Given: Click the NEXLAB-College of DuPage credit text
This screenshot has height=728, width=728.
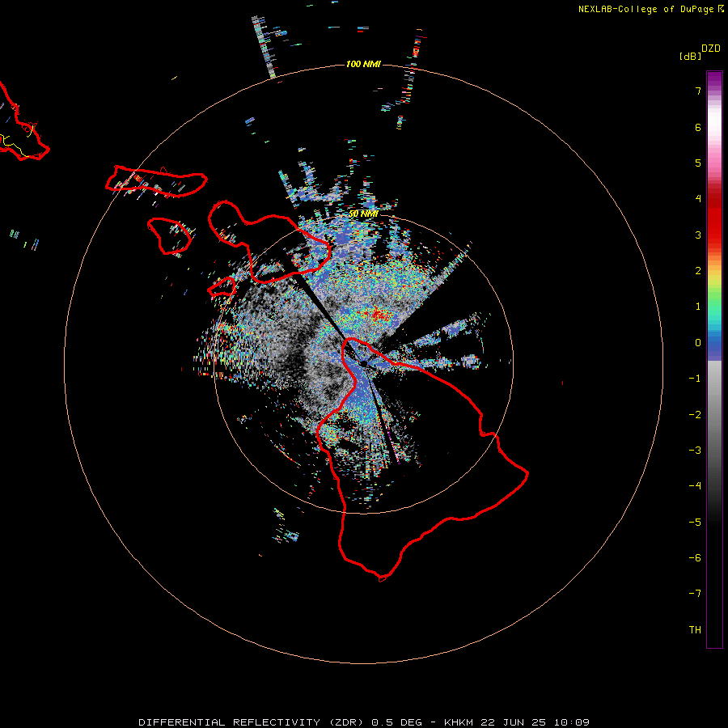Looking at the screenshot, I should 650,9.
